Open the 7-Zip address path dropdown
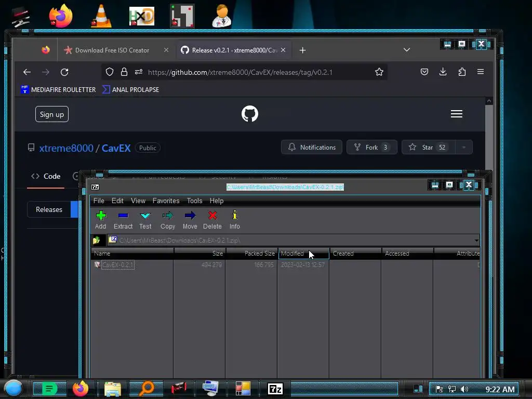Screen dimensions: 532x399 tap(476, 240)
